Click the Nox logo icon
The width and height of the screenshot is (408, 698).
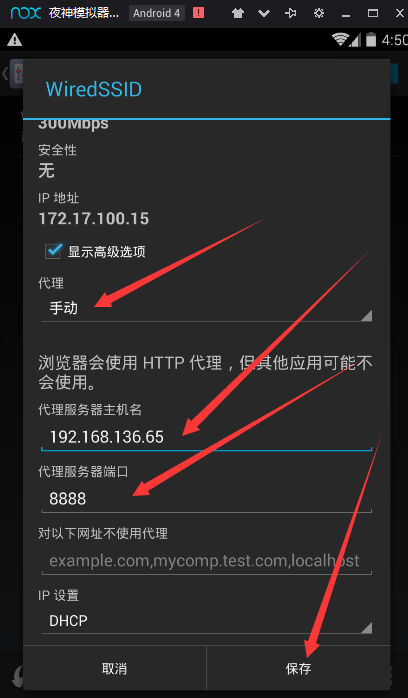[x=26, y=13]
